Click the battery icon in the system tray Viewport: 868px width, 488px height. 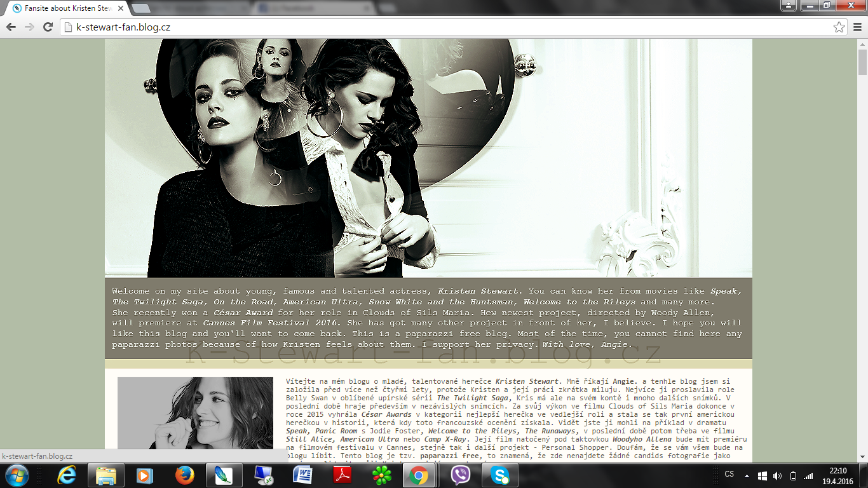click(x=793, y=475)
